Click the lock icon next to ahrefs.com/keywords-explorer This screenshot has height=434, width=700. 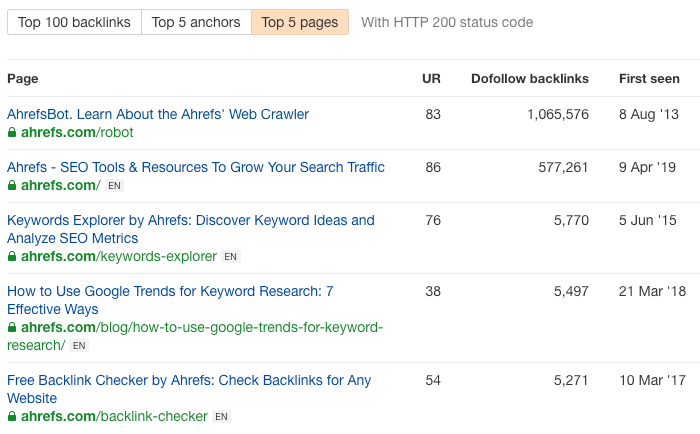(12, 257)
